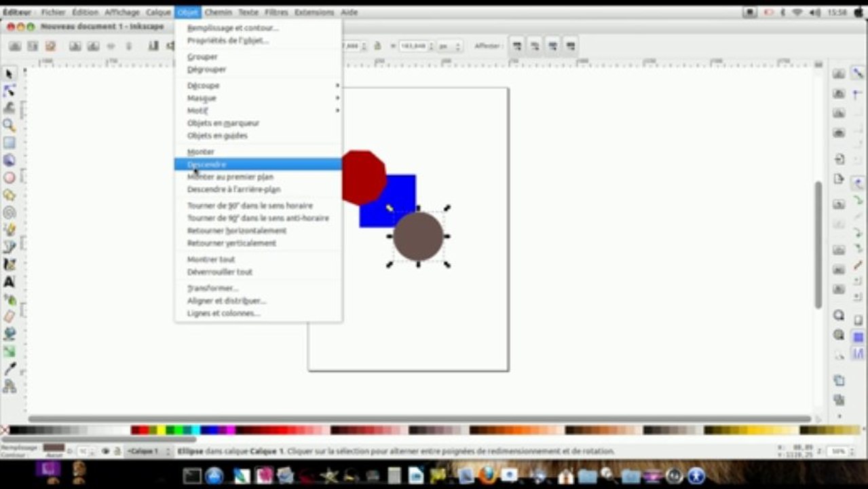Select the Selector arrow tool
The width and height of the screenshot is (868, 489).
click(10, 73)
